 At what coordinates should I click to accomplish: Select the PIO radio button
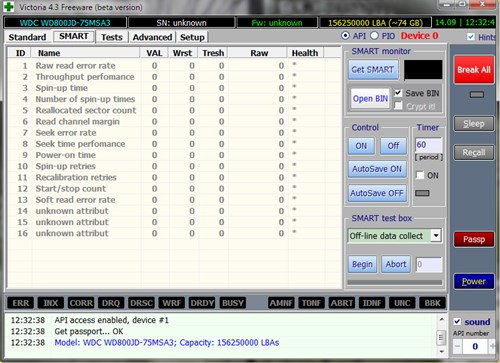(x=375, y=36)
